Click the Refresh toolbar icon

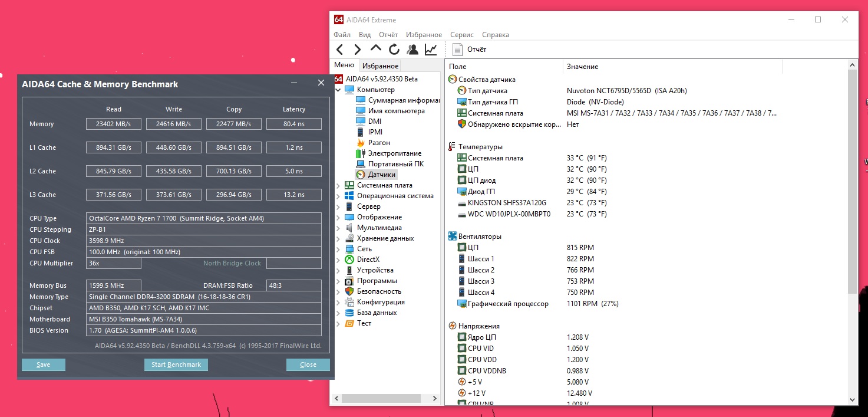click(x=394, y=50)
